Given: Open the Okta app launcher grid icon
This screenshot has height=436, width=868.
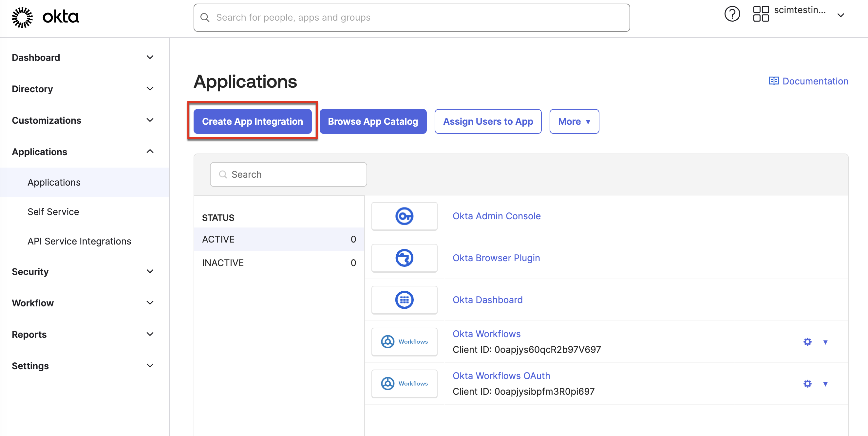Looking at the screenshot, I should 761,14.
